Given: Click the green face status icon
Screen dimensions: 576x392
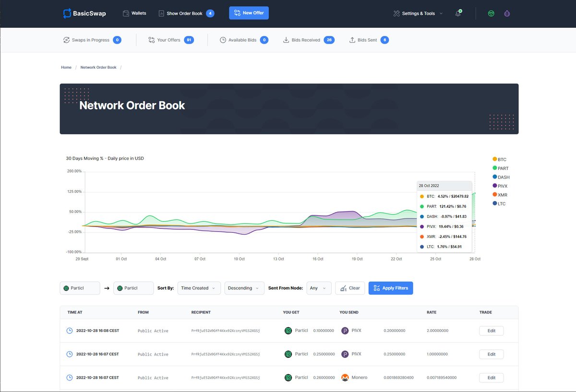Looking at the screenshot, I should (491, 13).
